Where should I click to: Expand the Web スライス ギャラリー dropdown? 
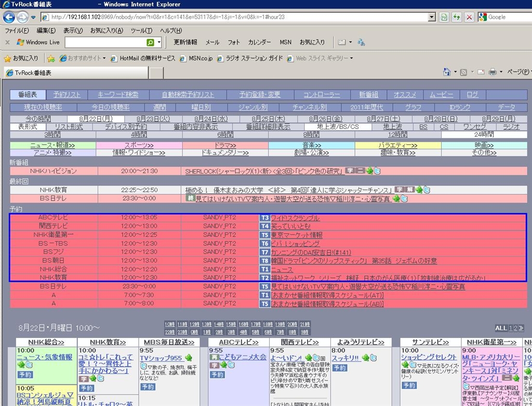[352, 59]
